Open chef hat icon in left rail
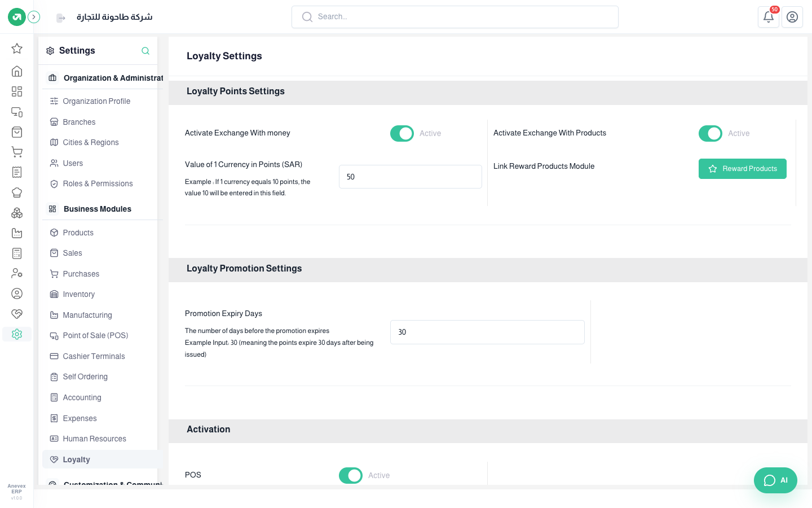The width and height of the screenshot is (812, 508). (17, 192)
